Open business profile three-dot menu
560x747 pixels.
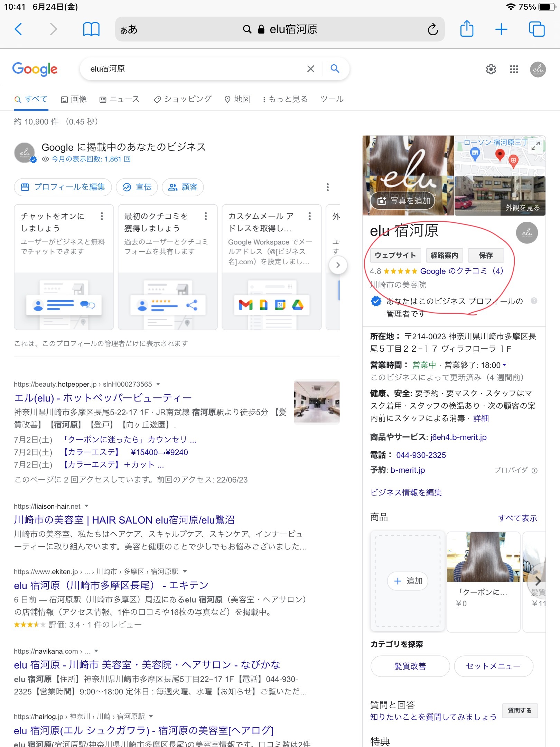click(328, 187)
